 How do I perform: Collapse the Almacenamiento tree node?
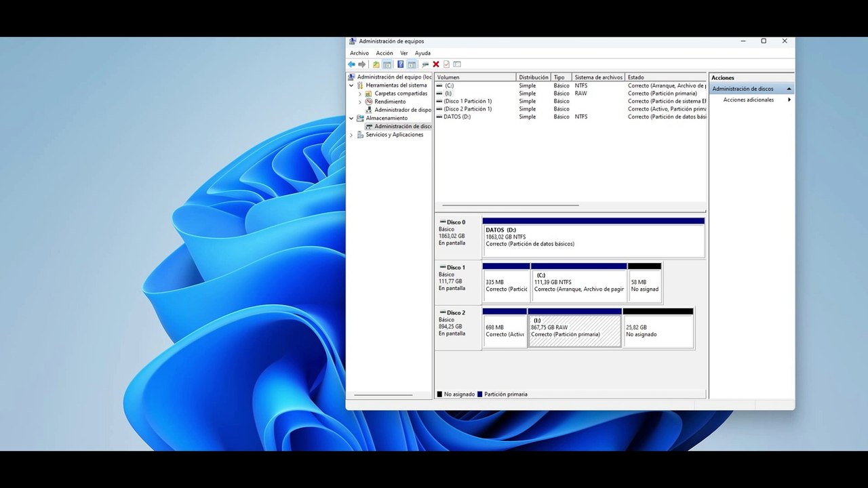(x=351, y=118)
